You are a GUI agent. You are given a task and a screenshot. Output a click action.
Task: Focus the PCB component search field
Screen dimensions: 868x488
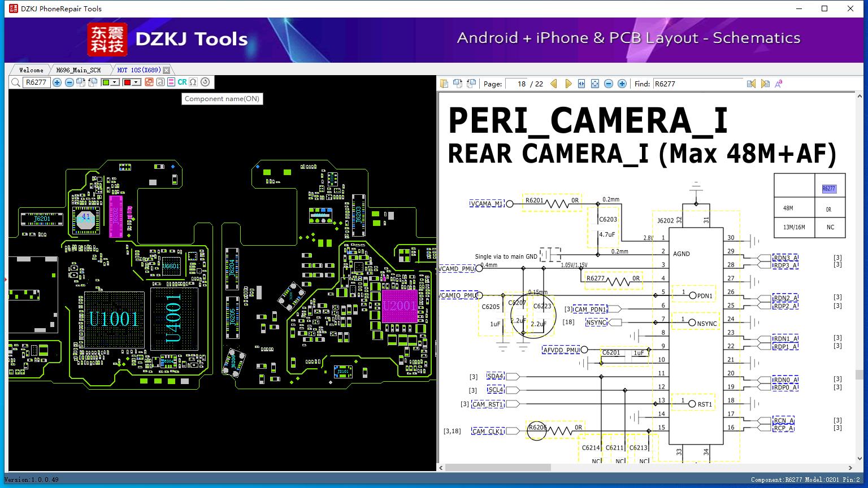(x=36, y=82)
